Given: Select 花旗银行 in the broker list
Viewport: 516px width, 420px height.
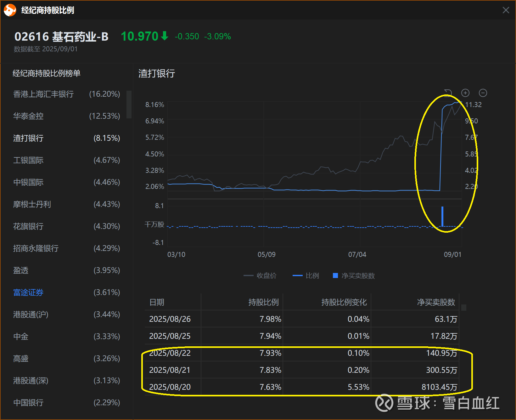Looking at the screenshot, I should [x=66, y=226].
